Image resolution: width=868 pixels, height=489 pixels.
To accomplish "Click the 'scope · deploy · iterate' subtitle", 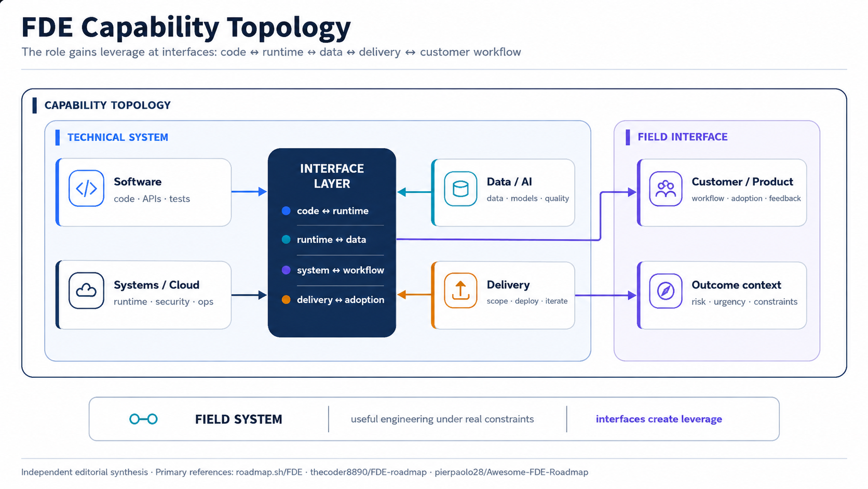I will (527, 301).
